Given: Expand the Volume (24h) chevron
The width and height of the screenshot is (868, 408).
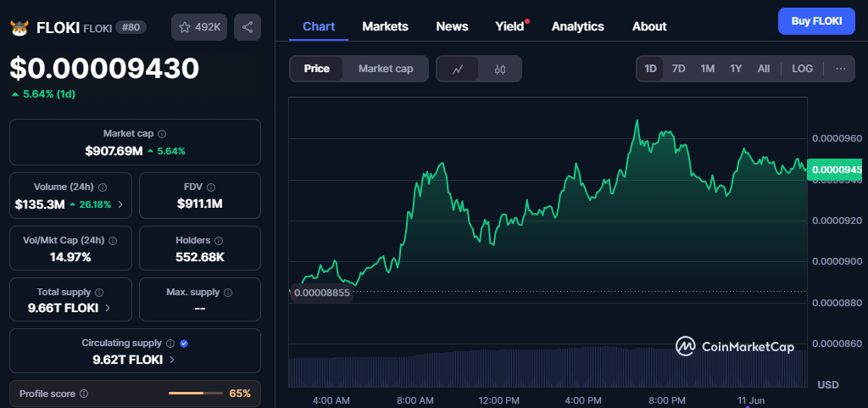Looking at the screenshot, I should click(x=120, y=204).
